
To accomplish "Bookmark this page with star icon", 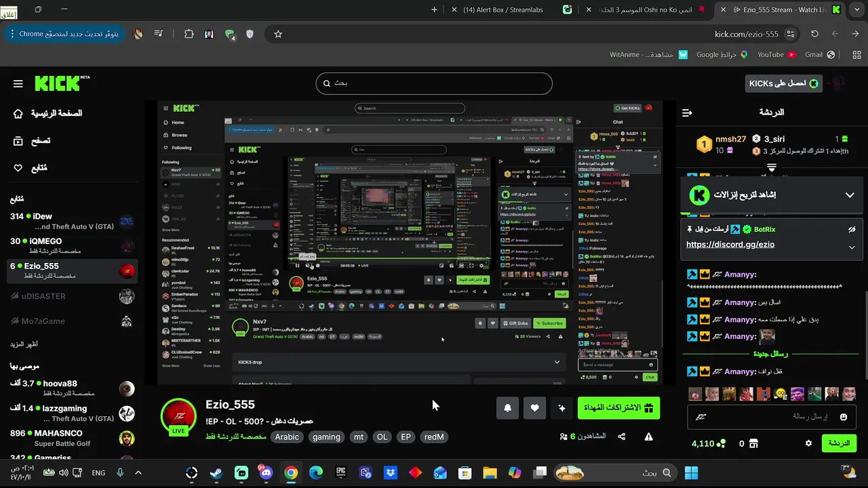I will click(278, 34).
